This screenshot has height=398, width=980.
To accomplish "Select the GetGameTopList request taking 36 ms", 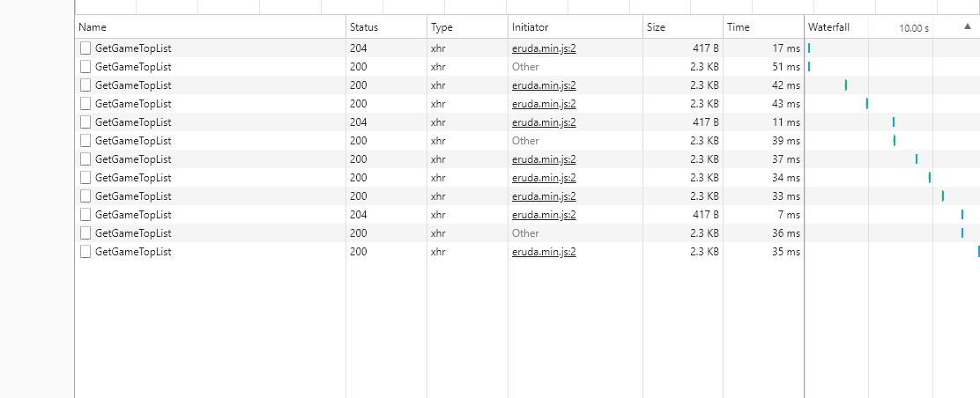I will coord(133,233).
